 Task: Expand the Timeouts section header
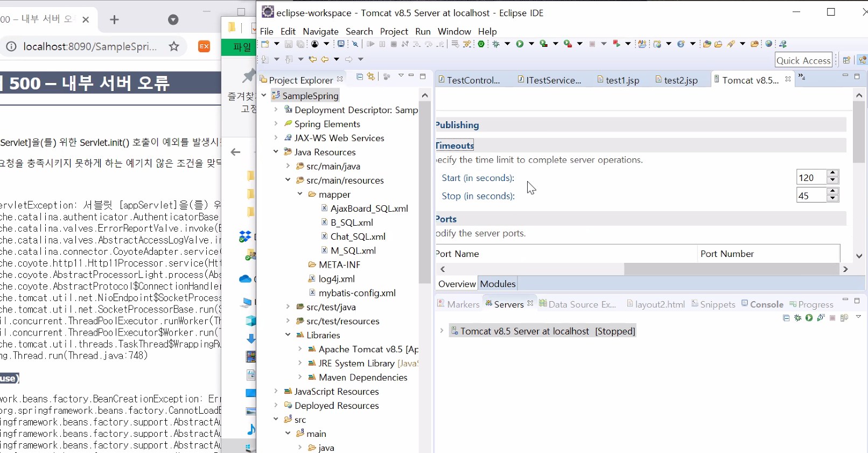tap(455, 145)
